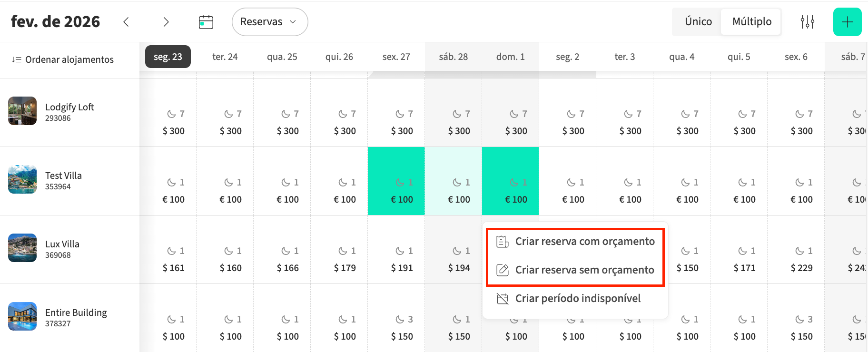Image resolution: width=868 pixels, height=352 pixels.
Task: Switch to Múltiplo selection mode
Action: pos(751,22)
